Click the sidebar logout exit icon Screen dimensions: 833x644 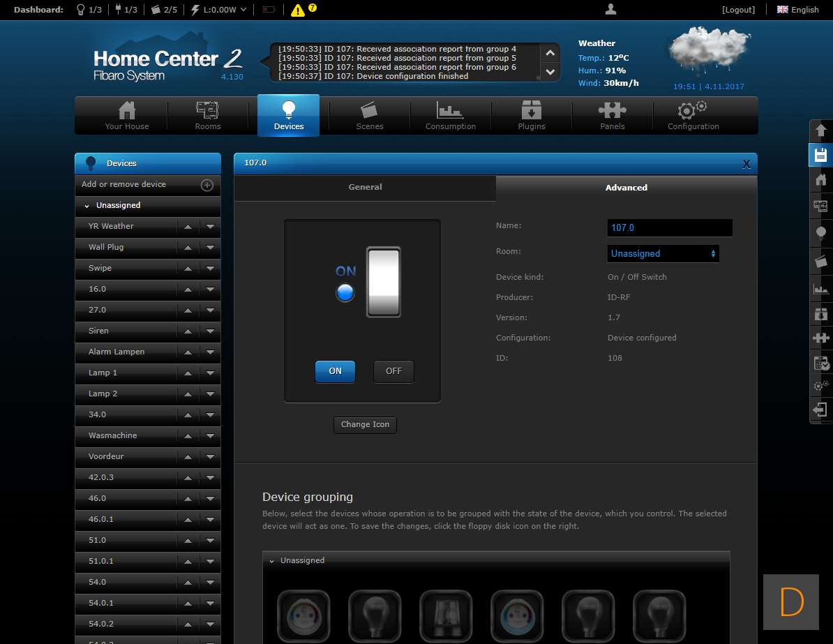tap(820, 410)
